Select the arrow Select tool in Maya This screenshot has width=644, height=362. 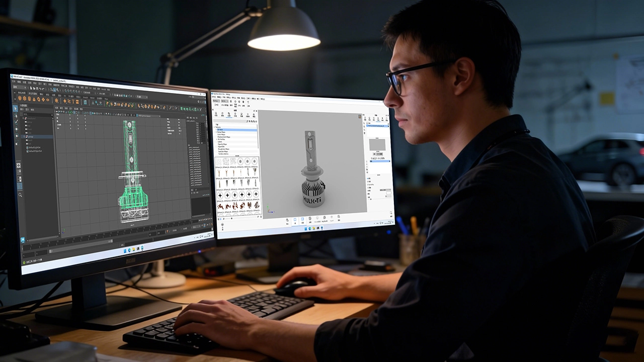point(15,109)
